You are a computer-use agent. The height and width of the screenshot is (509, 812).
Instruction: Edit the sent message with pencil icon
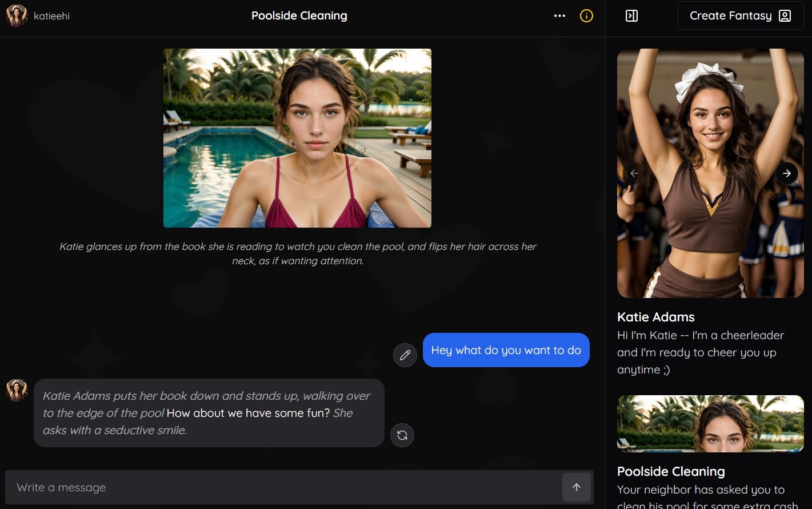[x=405, y=355]
